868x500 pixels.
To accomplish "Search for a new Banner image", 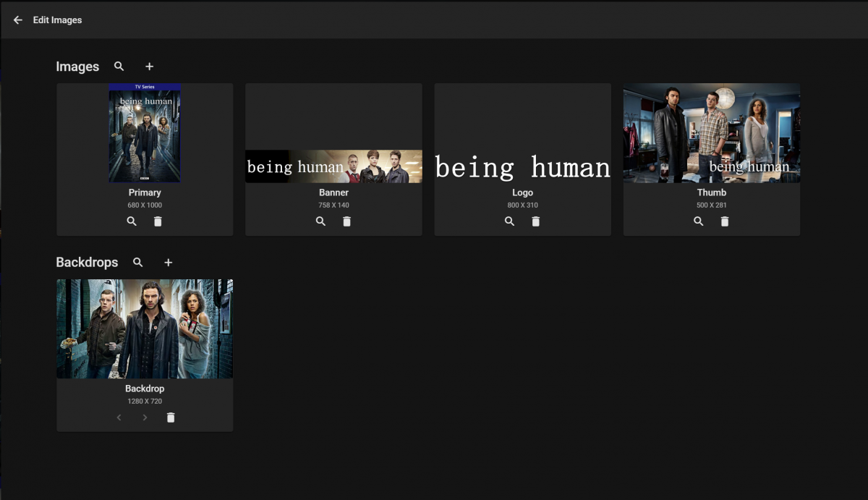I will pyautogui.click(x=320, y=221).
